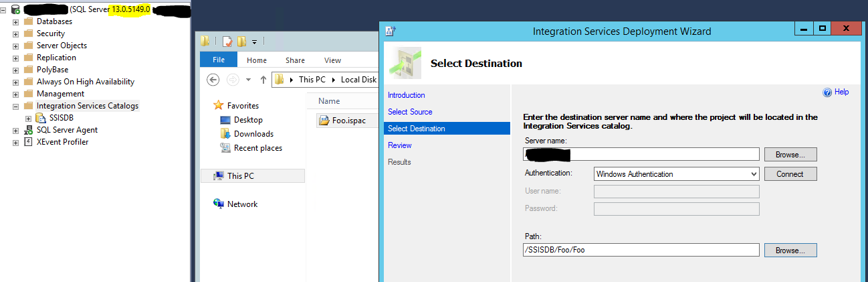Expand the Management tree node
The width and height of the screenshot is (868, 282).
pyautogui.click(x=15, y=94)
